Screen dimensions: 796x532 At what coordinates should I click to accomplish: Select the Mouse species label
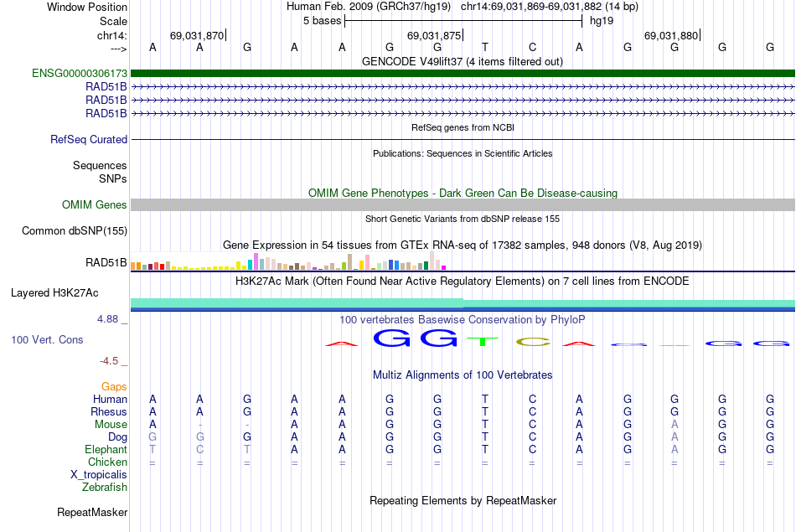[x=111, y=425]
